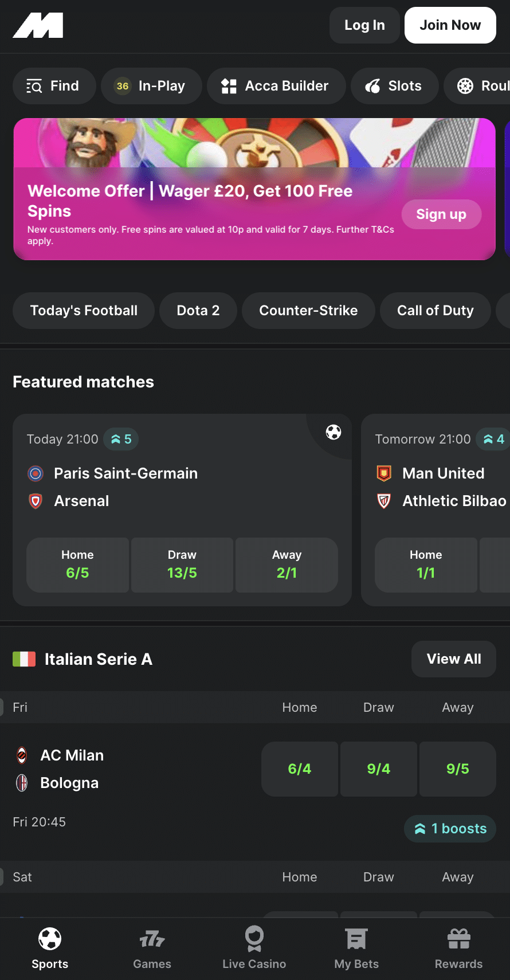Select the 13/5 Draw odds for PSG vs Arsenal
This screenshot has height=980, width=510.
point(182,565)
